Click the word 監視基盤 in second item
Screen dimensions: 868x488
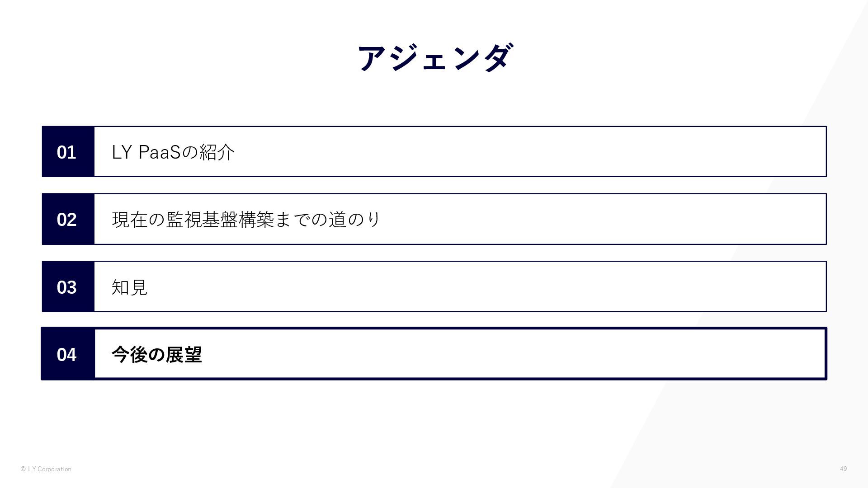[202, 220]
